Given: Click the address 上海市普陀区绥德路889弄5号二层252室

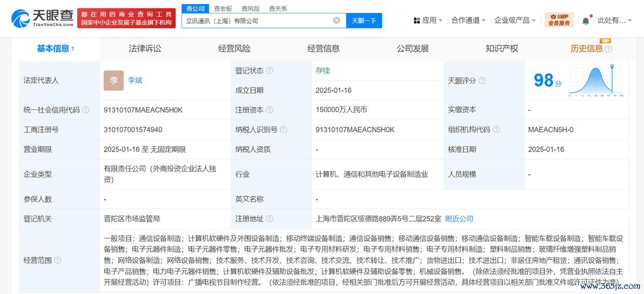Looking at the screenshot, I should tap(379, 219).
